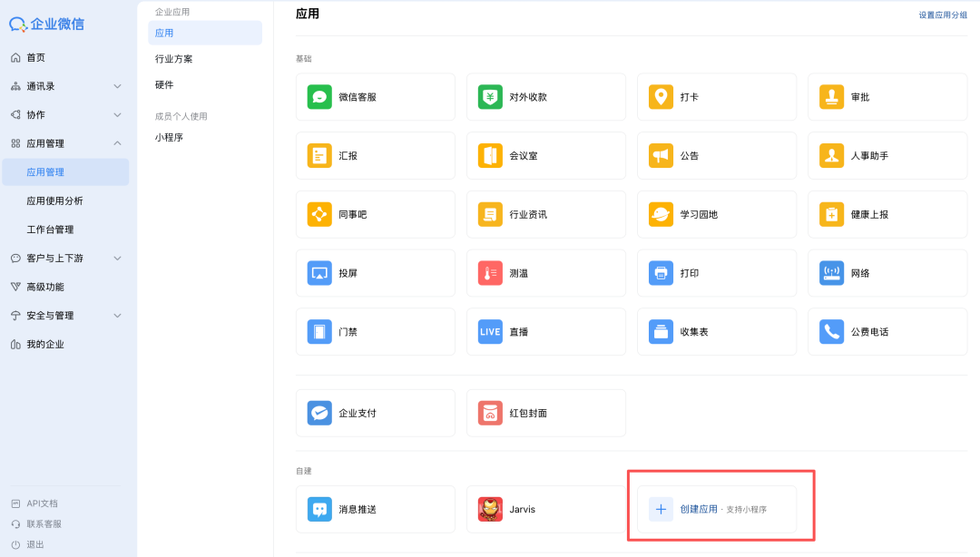Click the 学习园地 planet icon
Viewport: 980px width, 557px height.
(661, 214)
